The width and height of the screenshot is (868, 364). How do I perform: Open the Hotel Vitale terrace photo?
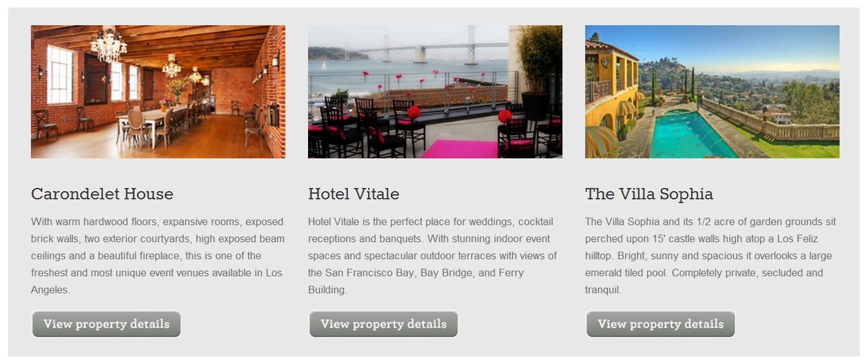click(x=435, y=91)
